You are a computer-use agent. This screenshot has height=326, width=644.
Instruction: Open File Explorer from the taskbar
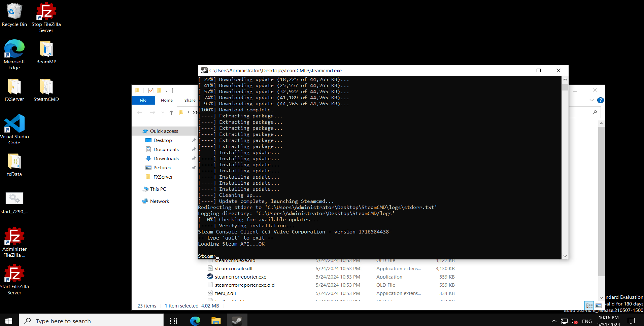216,320
